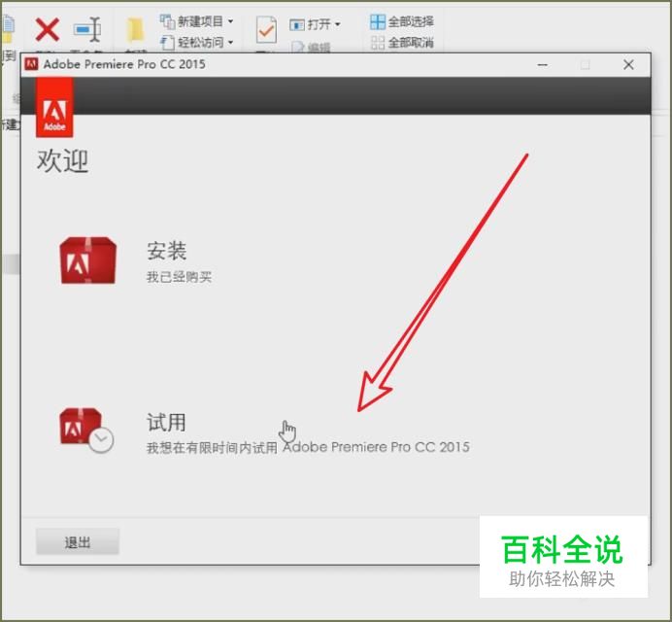This screenshot has height=622, width=672.
Task: Close the Adobe Premiere Pro installer window
Action: pos(628,65)
